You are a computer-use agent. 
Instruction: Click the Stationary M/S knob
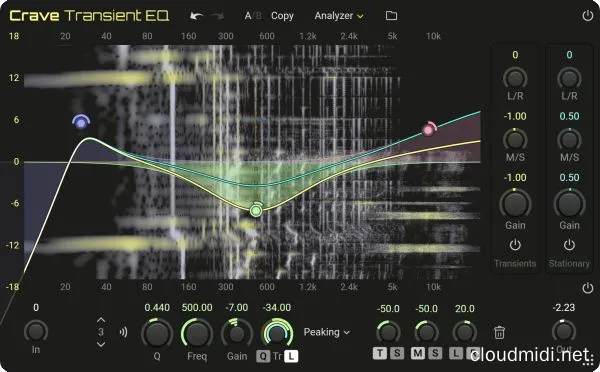(x=569, y=139)
